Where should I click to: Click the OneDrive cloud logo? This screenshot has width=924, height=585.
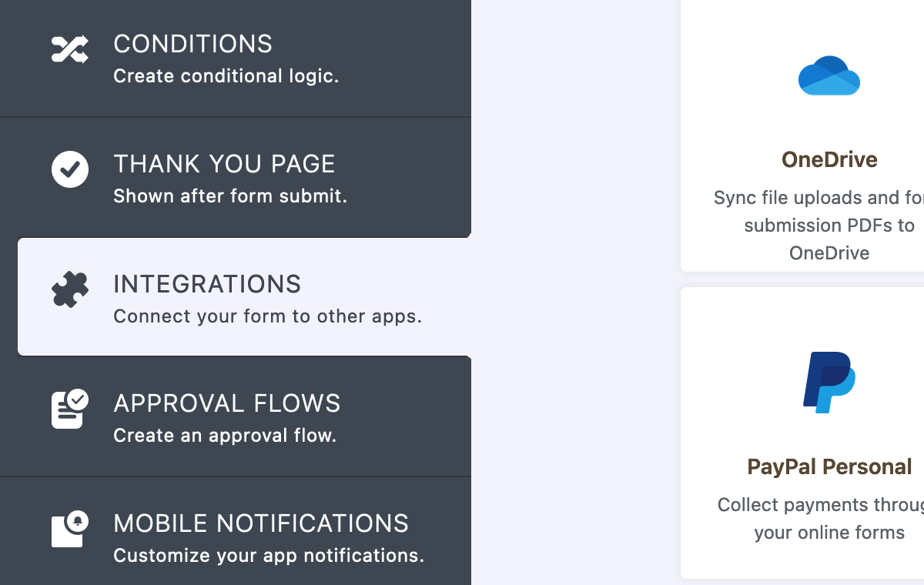(829, 75)
